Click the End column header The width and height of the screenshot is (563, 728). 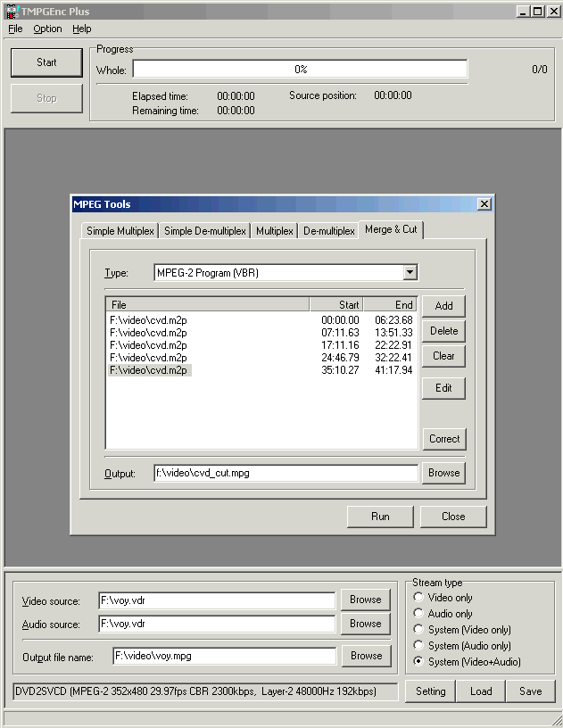click(390, 304)
